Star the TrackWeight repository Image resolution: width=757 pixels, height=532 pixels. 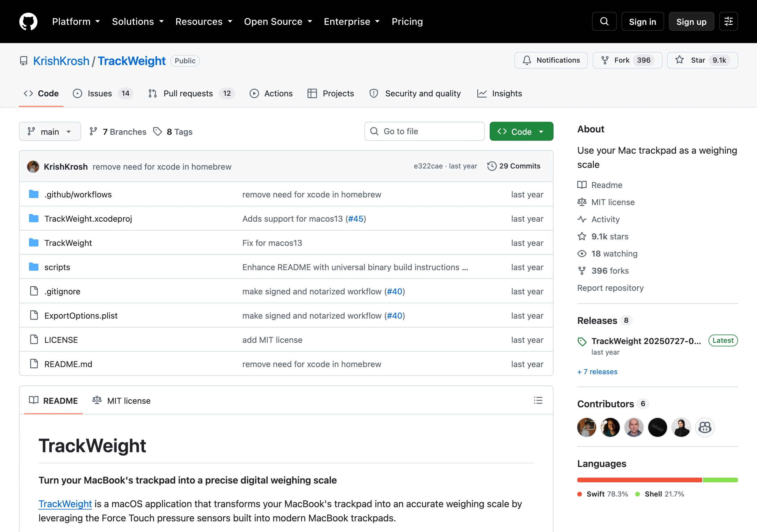coord(702,60)
